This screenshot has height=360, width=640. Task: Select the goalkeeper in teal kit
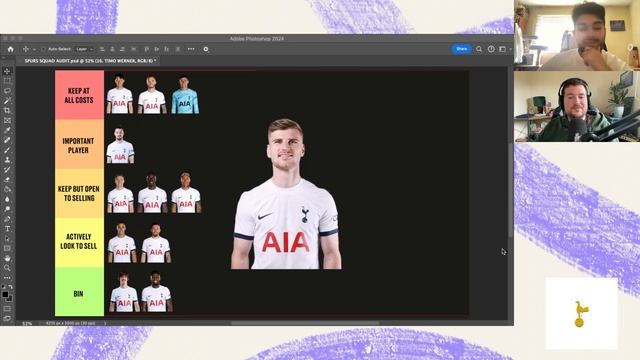click(x=185, y=95)
